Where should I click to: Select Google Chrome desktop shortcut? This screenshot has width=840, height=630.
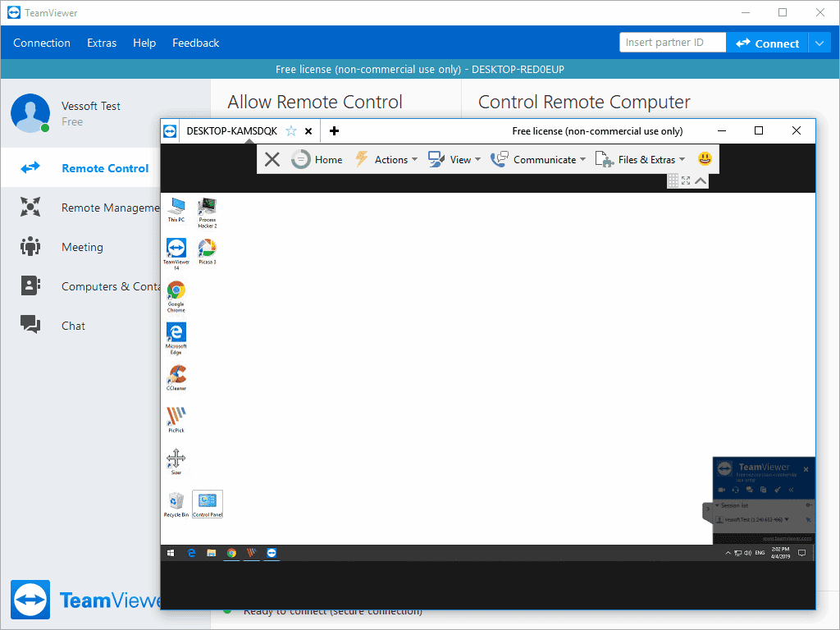(x=176, y=297)
